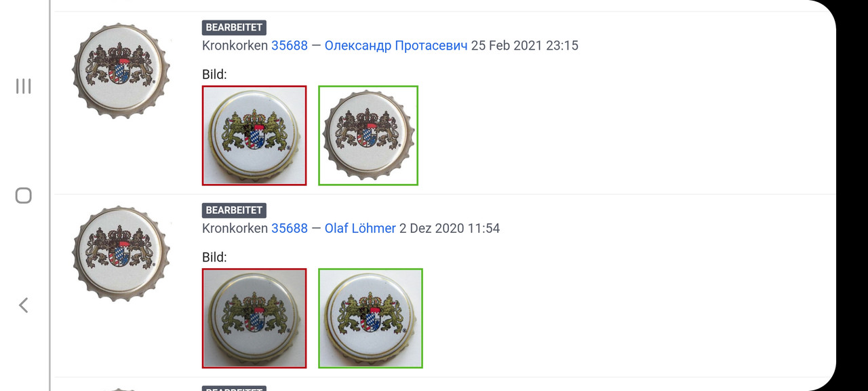Tap the Android recent apps icon
Screen dimensions: 868x391
24,86
